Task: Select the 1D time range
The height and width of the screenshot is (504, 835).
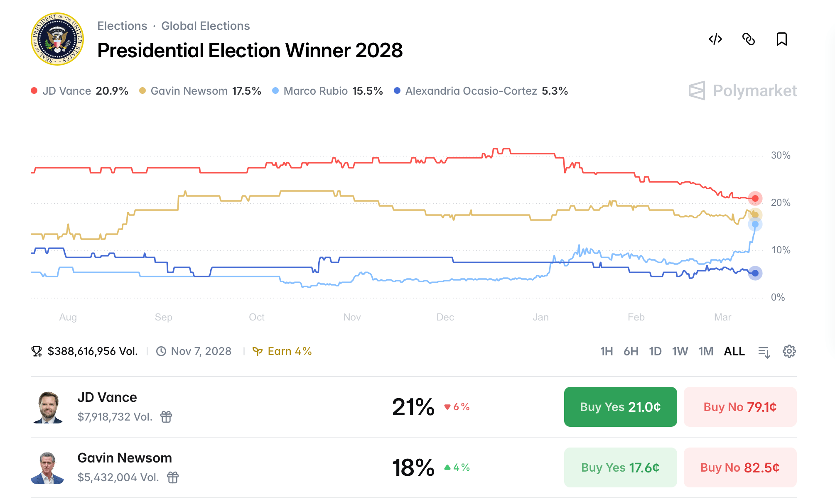Action: pos(655,351)
